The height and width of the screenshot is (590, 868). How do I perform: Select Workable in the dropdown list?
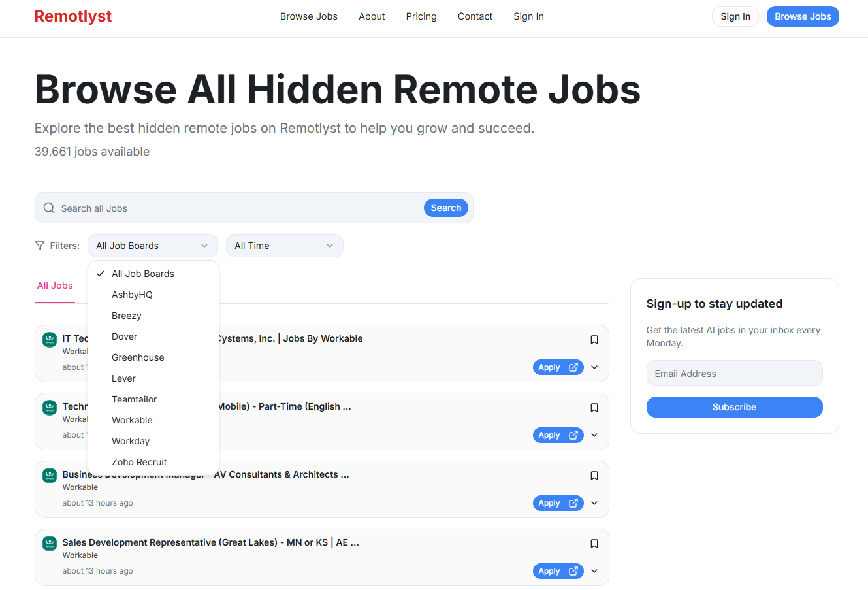pyautogui.click(x=153, y=420)
